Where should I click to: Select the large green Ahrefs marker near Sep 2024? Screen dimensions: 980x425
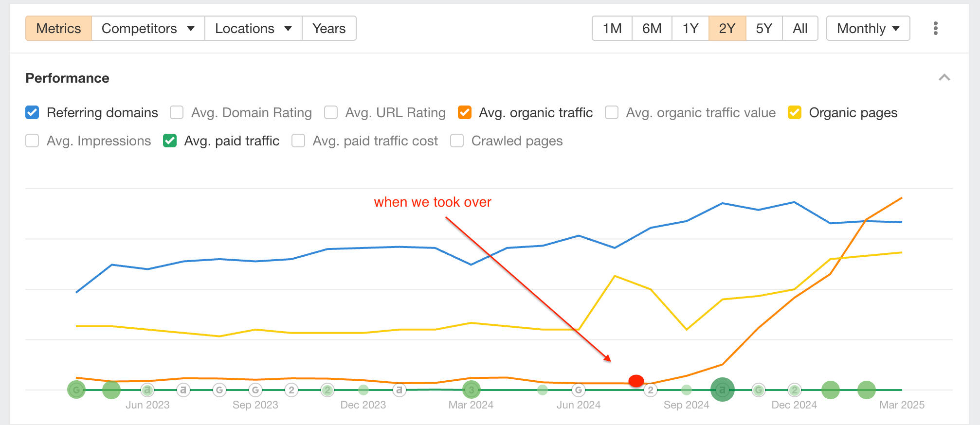click(x=723, y=389)
